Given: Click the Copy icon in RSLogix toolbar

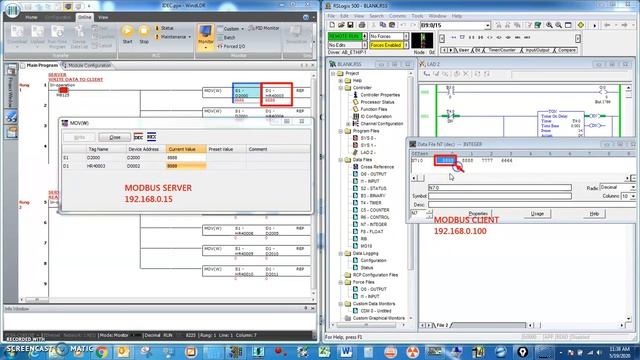Looking at the screenshot, I should [x=382, y=25].
